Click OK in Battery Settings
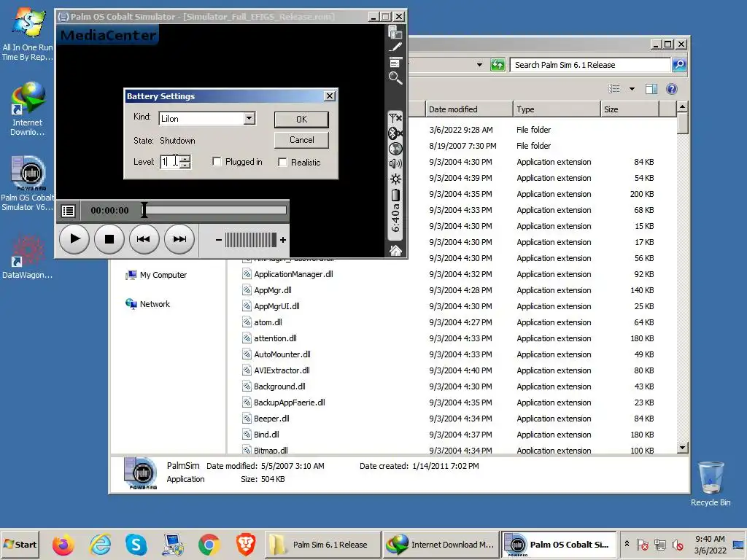The height and width of the screenshot is (560, 747). pyautogui.click(x=301, y=120)
